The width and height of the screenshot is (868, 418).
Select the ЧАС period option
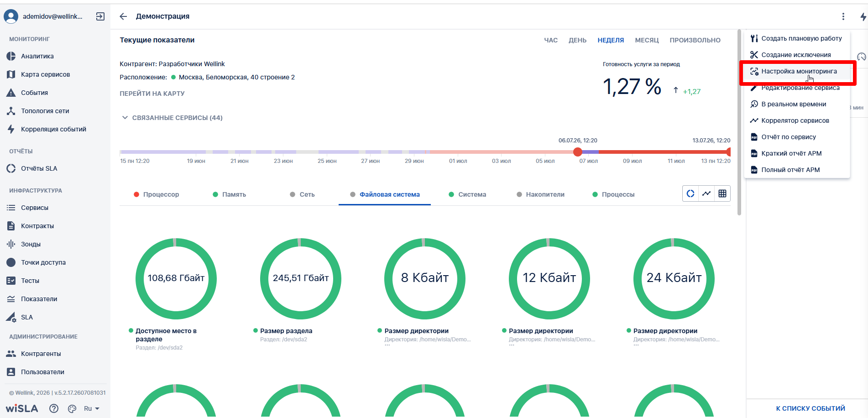551,40
